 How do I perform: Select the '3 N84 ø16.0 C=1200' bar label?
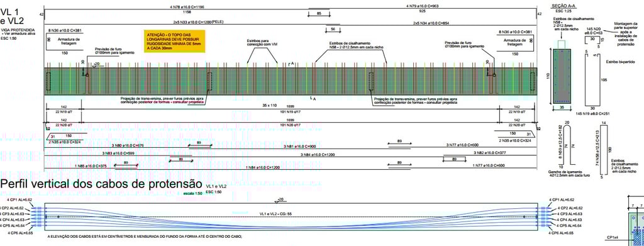pos(317,155)
